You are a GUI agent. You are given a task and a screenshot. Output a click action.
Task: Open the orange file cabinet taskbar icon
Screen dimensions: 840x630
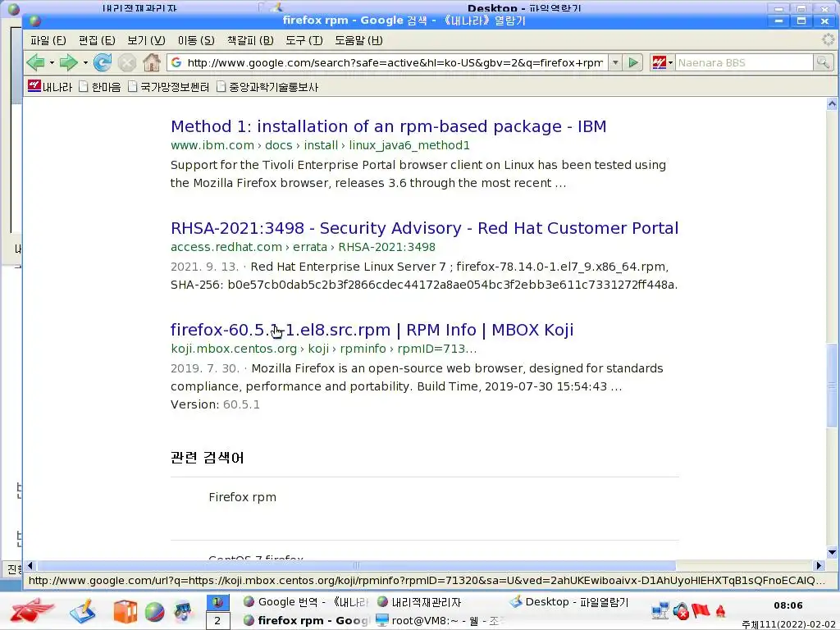(x=126, y=611)
